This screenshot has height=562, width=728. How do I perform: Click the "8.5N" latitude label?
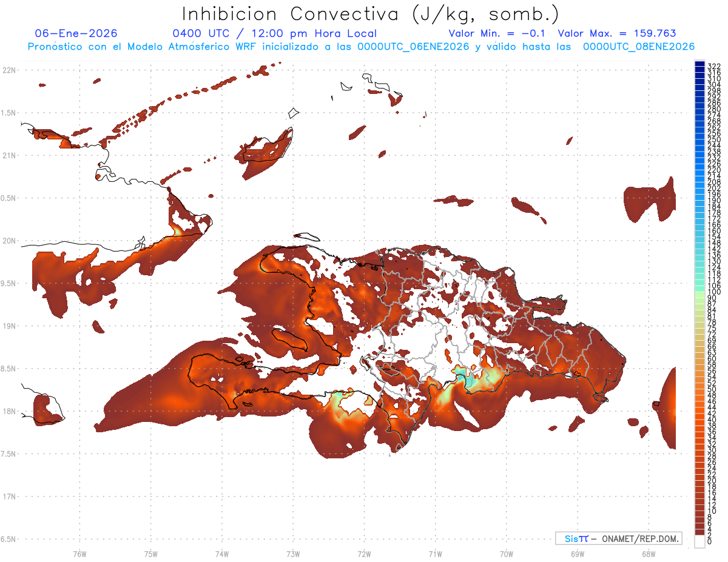9,369
